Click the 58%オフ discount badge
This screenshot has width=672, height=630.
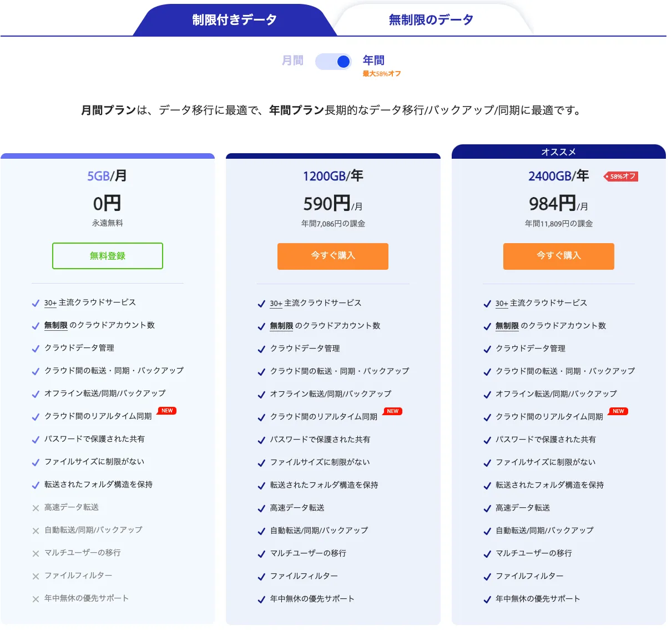[x=622, y=177]
